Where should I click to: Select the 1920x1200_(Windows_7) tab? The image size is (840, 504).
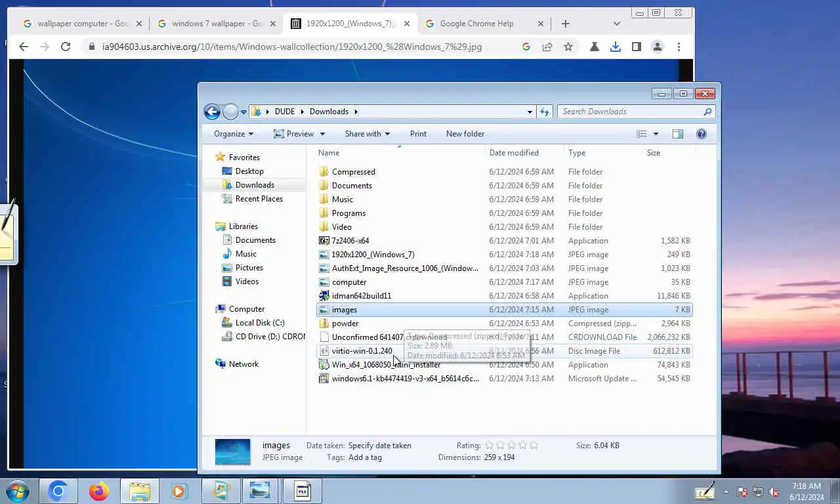click(x=351, y=24)
